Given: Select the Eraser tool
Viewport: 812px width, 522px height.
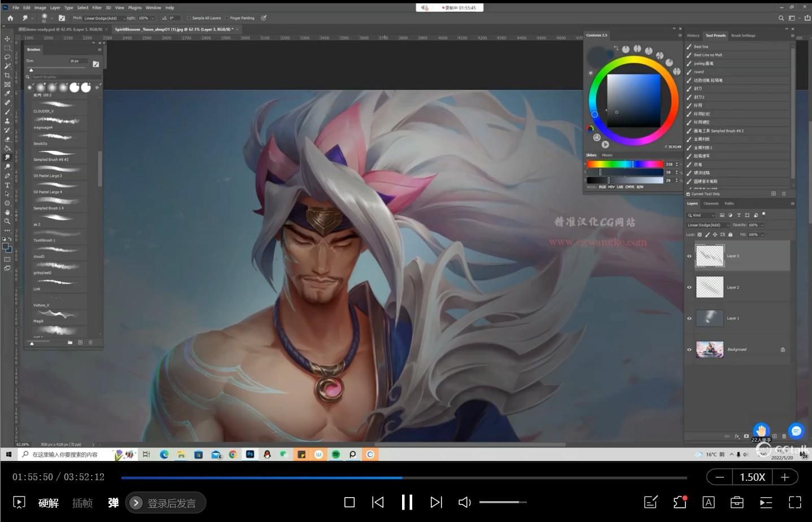Looking at the screenshot, I should pyautogui.click(x=7, y=139).
